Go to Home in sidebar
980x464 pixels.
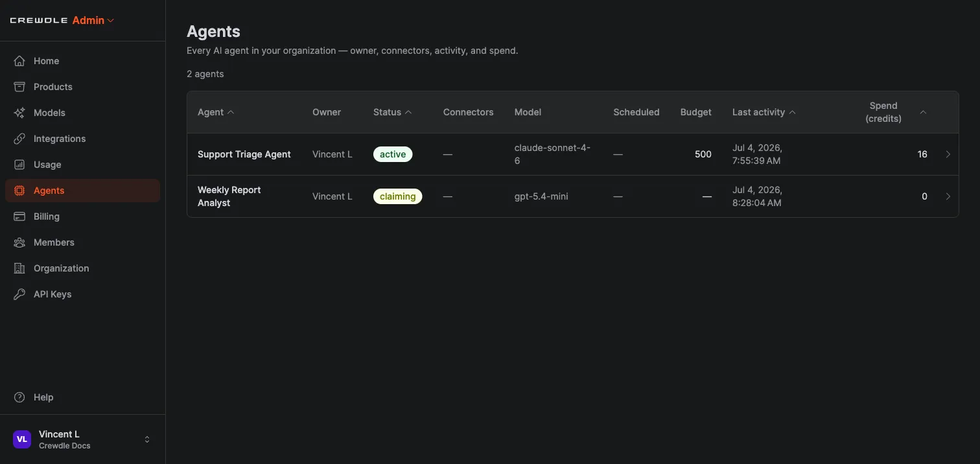(x=82, y=61)
